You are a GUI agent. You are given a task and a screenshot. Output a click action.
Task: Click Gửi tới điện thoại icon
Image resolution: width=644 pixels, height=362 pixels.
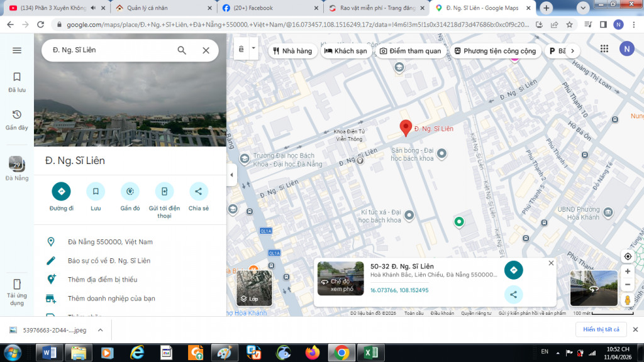(164, 191)
